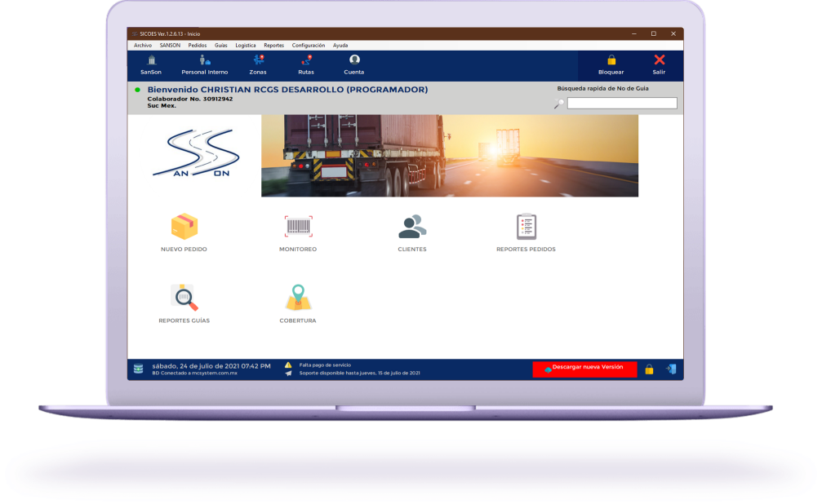Open the Logística menu

[245, 46]
